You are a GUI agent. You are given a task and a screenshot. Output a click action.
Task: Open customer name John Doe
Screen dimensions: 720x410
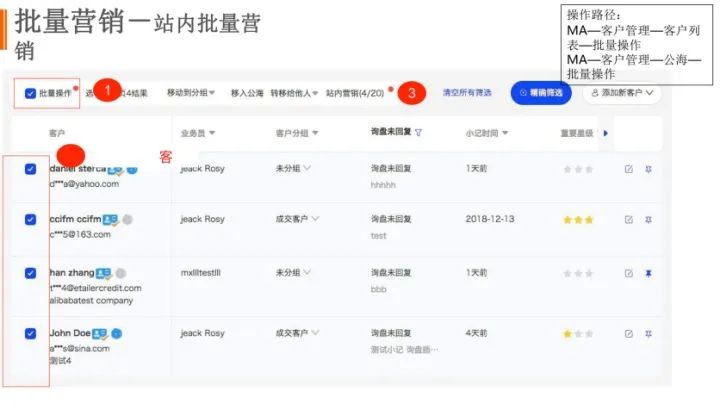70,333
